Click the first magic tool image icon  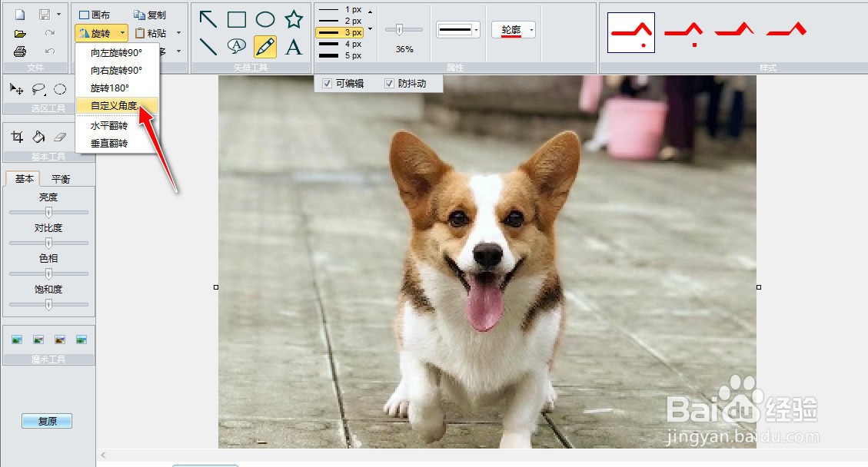(17, 339)
